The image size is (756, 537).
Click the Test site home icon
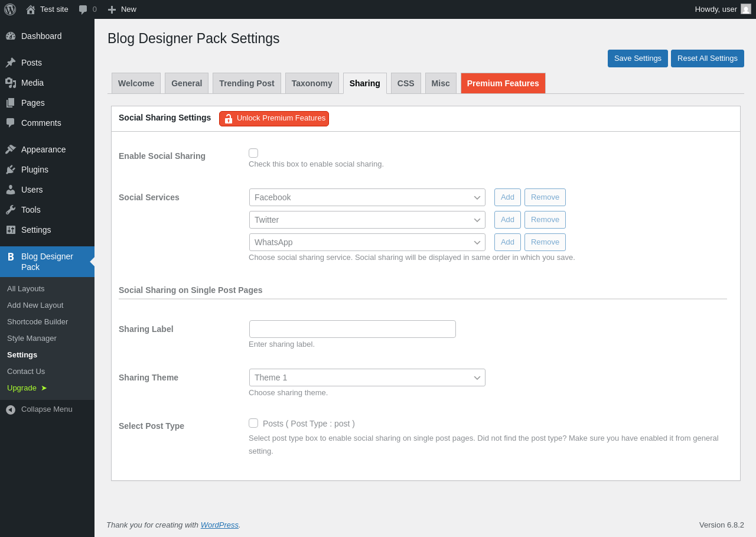(31, 9)
